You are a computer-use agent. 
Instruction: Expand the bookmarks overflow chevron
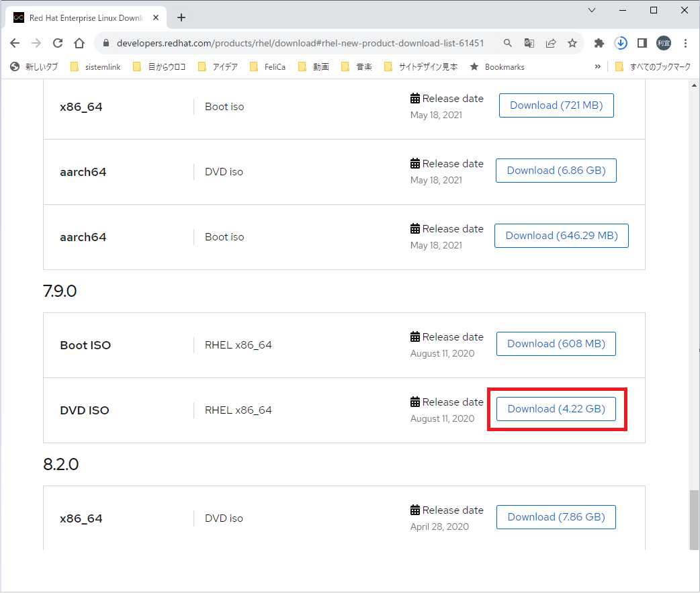598,66
